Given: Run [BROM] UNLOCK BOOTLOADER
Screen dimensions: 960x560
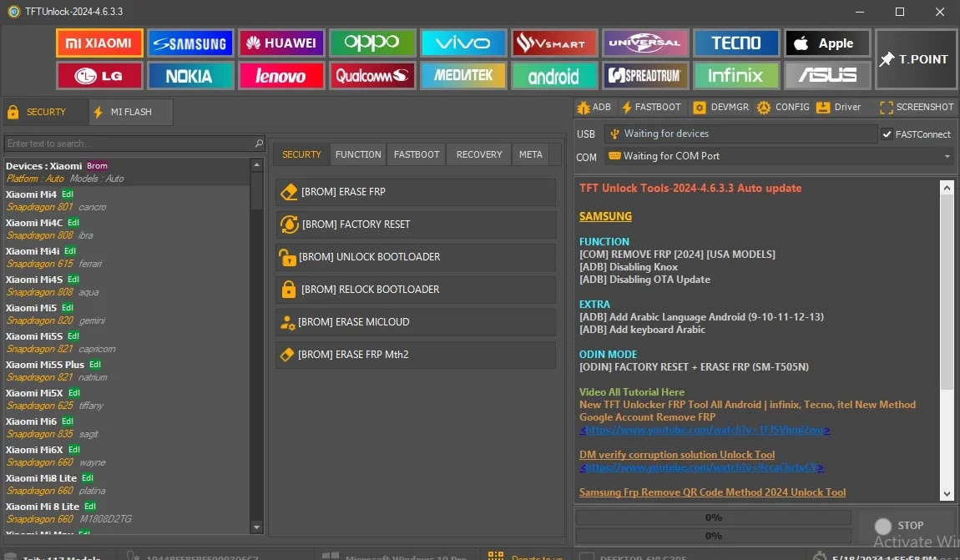Looking at the screenshot, I should [416, 257].
